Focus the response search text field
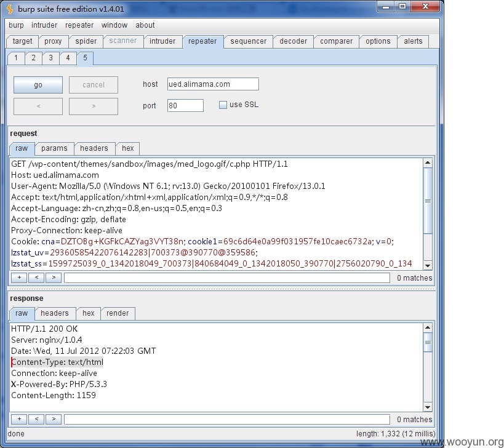The width and height of the screenshot is (504, 448). coord(227,420)
